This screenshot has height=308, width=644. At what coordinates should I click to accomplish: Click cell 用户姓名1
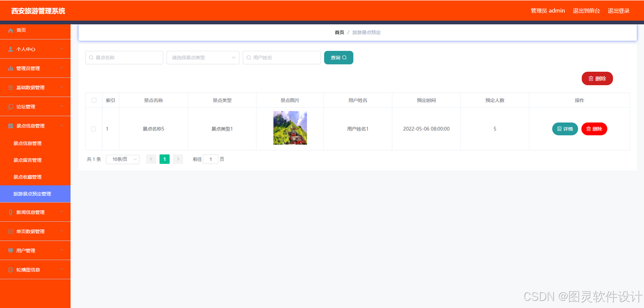(358, 129)
